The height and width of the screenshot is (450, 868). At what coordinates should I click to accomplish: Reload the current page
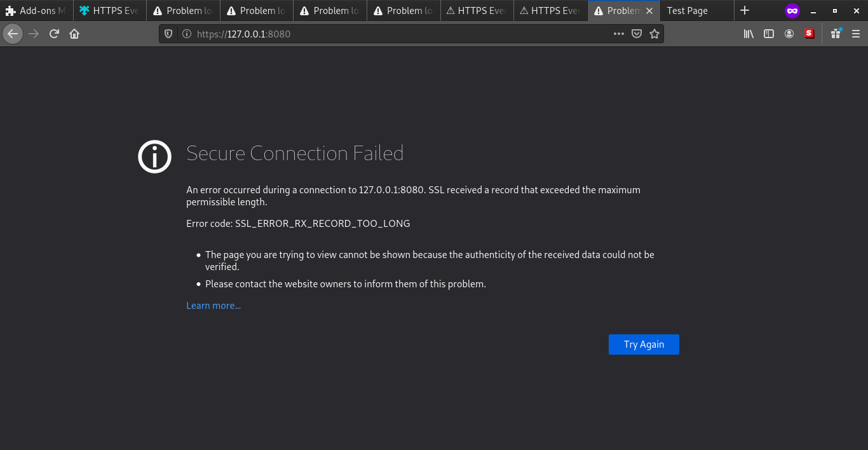click(54, 34)
